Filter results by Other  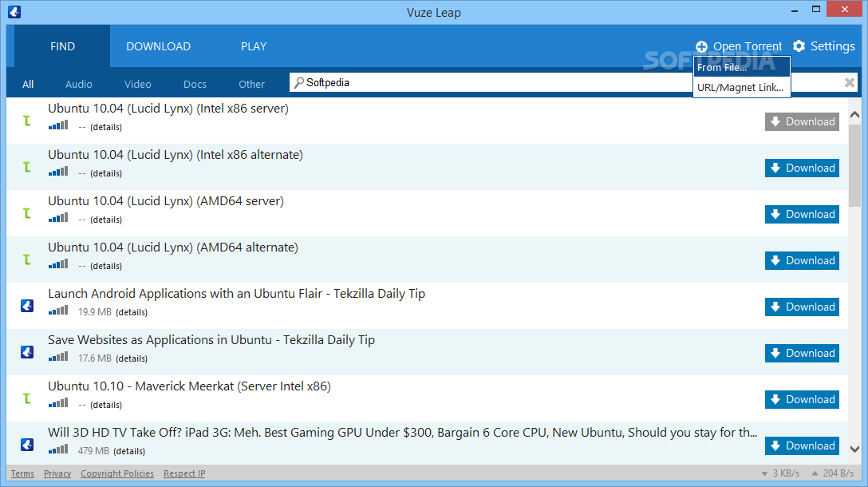pos(252,84)
